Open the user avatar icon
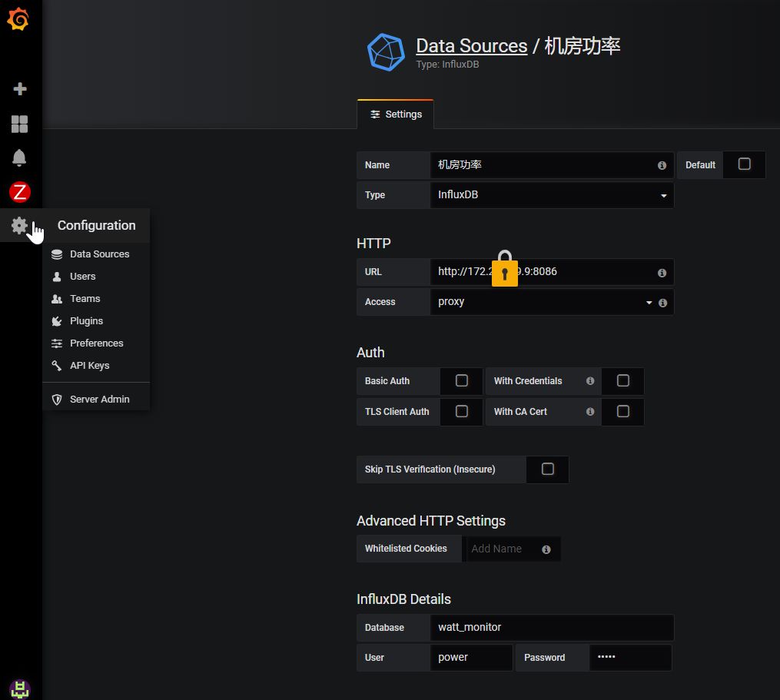The image size is (780, 700). click(x=20, y=689)
